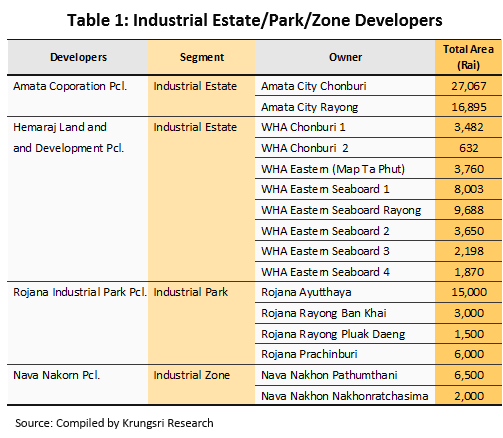The width and height of the screenshot is (503, 438).
Task: Click WHA Eastern Seaboard Rayong cell
Action: (x=345, y=210)
